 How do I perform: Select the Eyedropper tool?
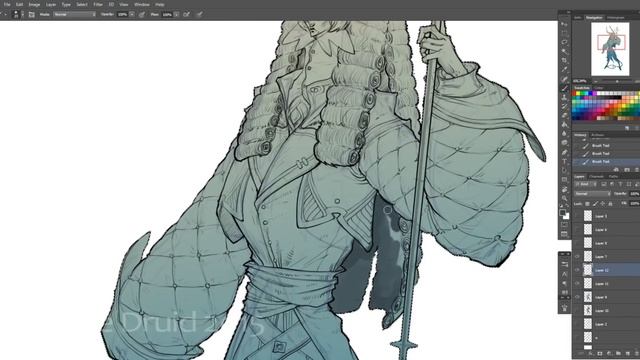tap(564, 69)
